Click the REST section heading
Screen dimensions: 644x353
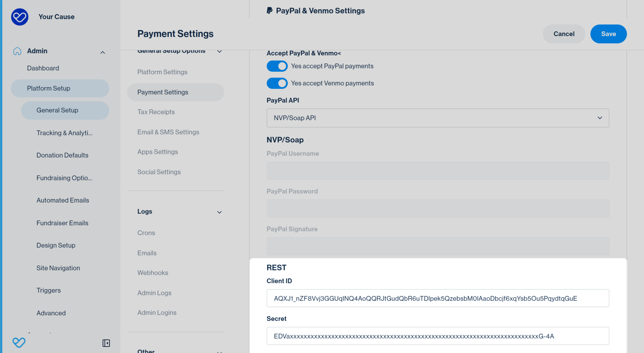pos(276,268)
